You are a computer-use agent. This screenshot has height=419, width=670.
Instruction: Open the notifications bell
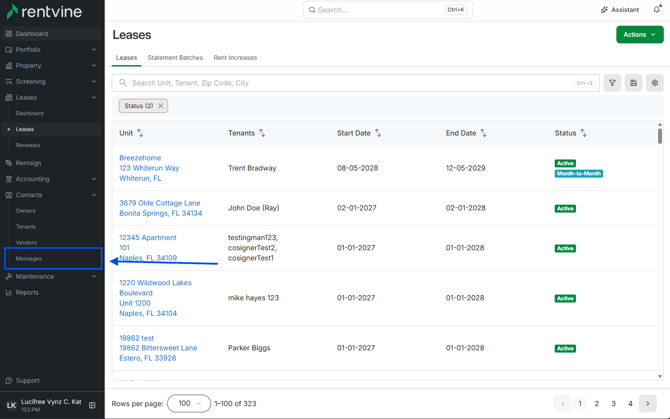coord(657,9)
